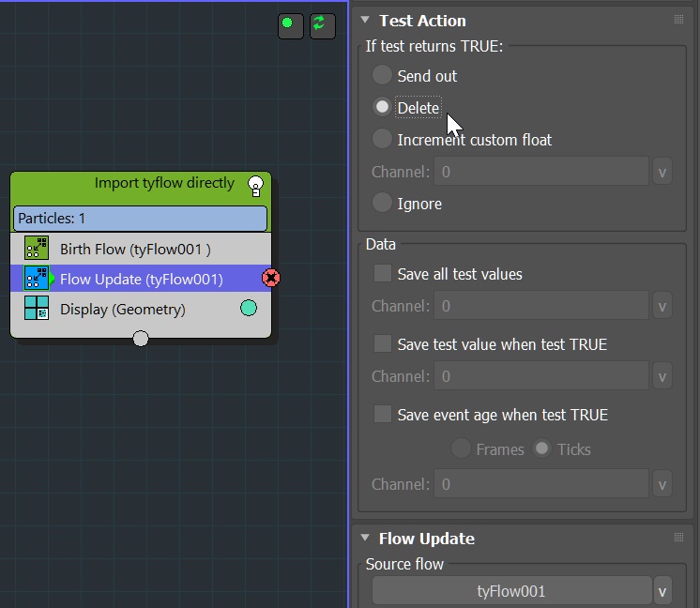700x608 pixels.
Task: Click the teal circle on the Display operator
Action: [249, 308]
